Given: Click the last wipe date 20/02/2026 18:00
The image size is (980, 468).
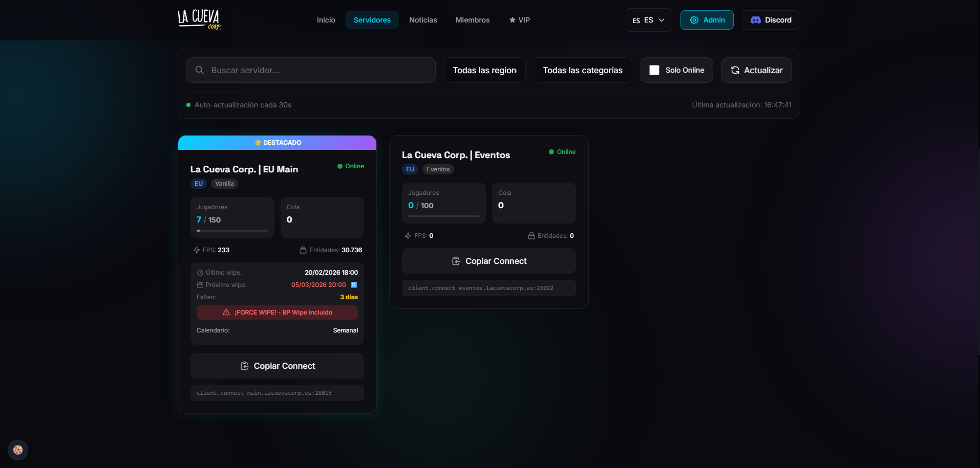Looking at the screenshot, I should tap(331, 273).
